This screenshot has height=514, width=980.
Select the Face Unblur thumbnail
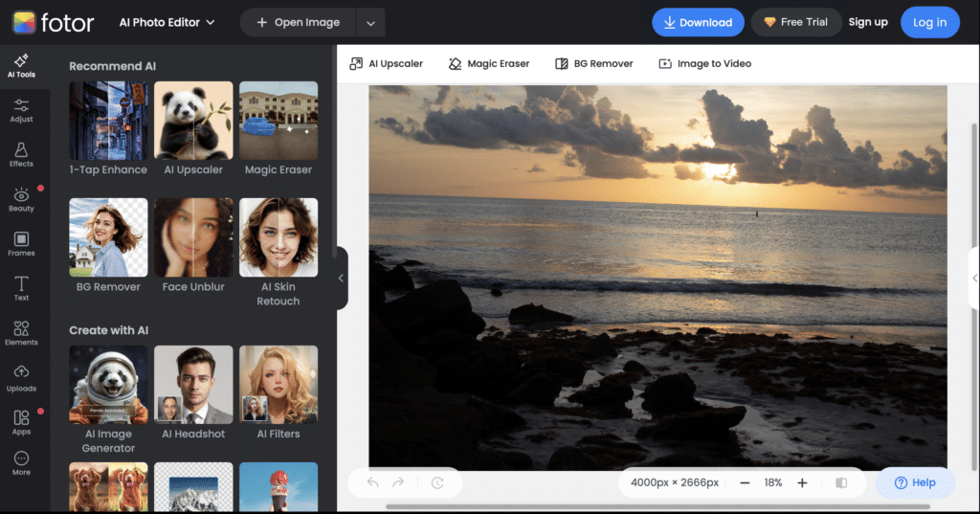[x=193, y=237]
